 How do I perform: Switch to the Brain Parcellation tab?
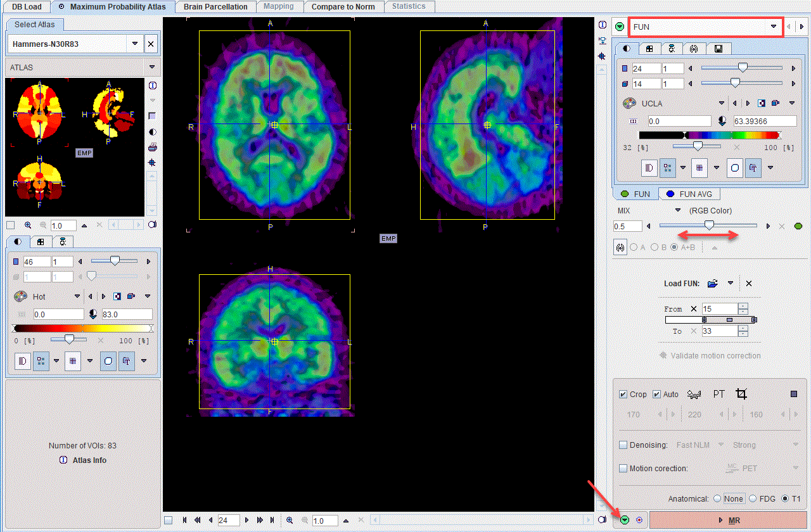pyautogui.click(x=216, y=7)
